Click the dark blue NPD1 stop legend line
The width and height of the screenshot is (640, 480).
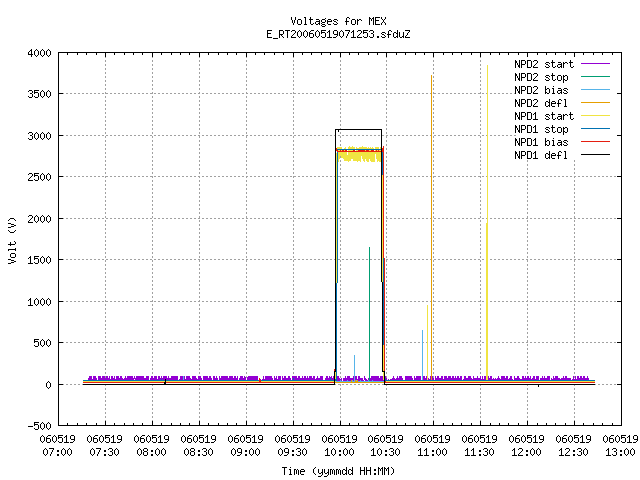point(596,129)
